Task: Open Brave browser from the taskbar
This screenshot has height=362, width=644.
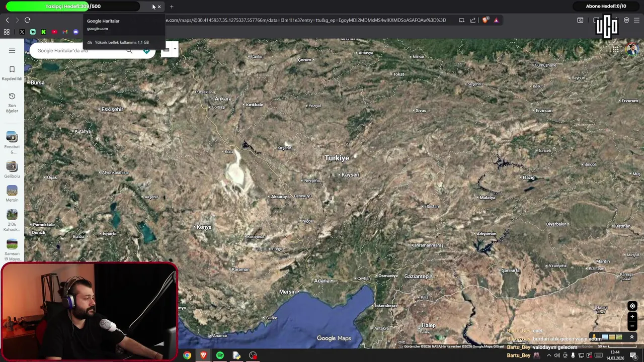Action: point(203,355)
